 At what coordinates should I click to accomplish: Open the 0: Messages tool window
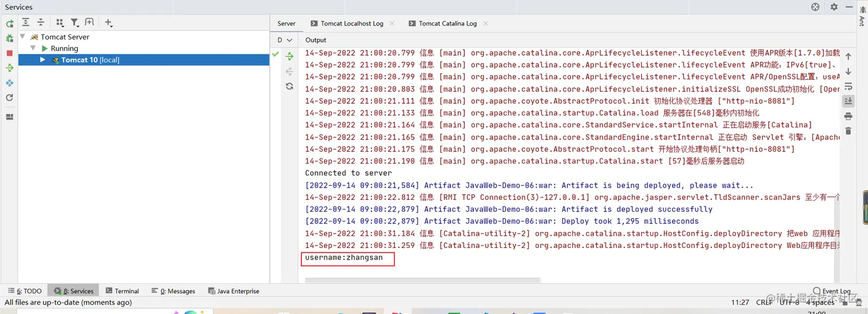[x=173, y=291]
